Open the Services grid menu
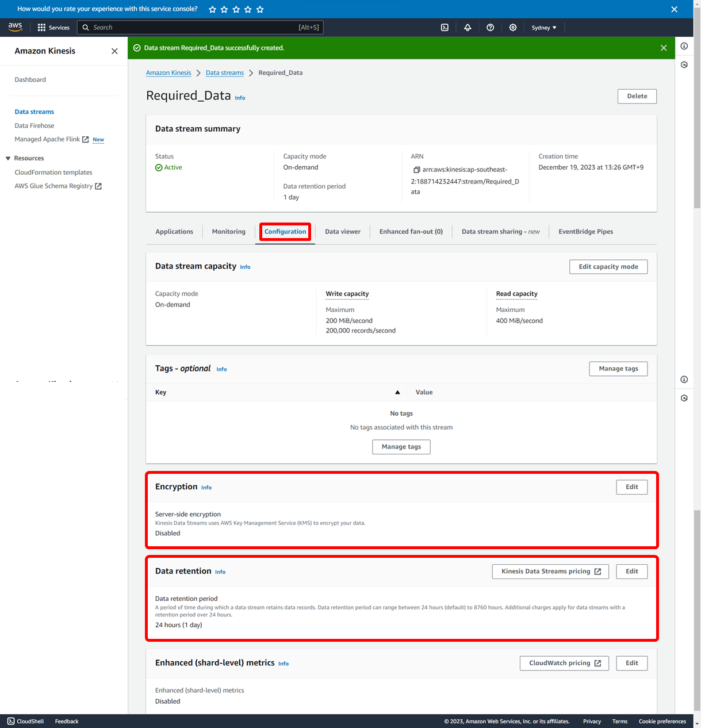701x728 pixels. coord(53,28)
